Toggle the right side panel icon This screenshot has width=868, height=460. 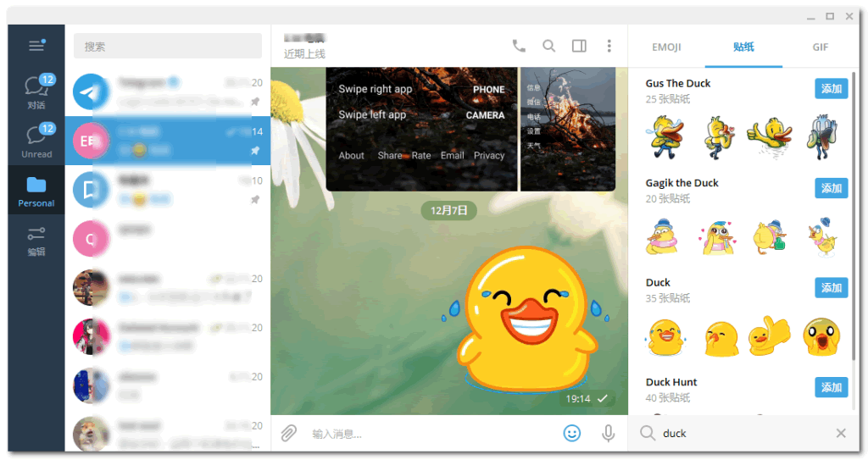tap(579, 46)
